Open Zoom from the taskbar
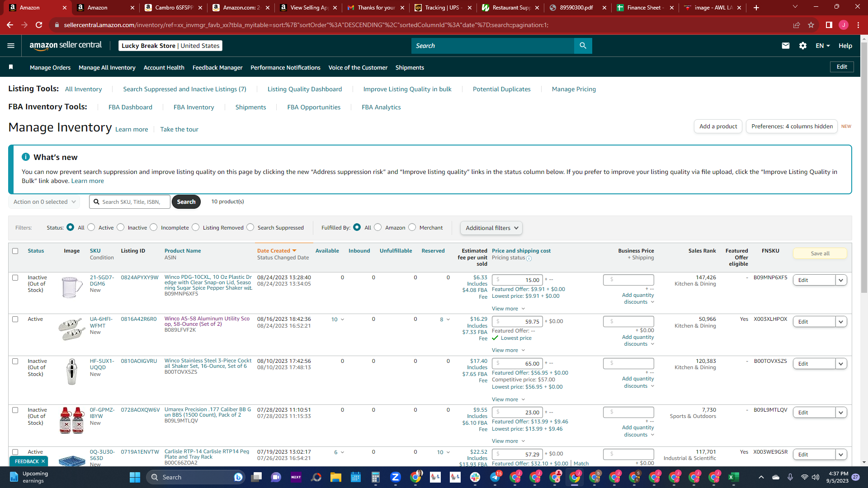 click(x=395, y=477)
